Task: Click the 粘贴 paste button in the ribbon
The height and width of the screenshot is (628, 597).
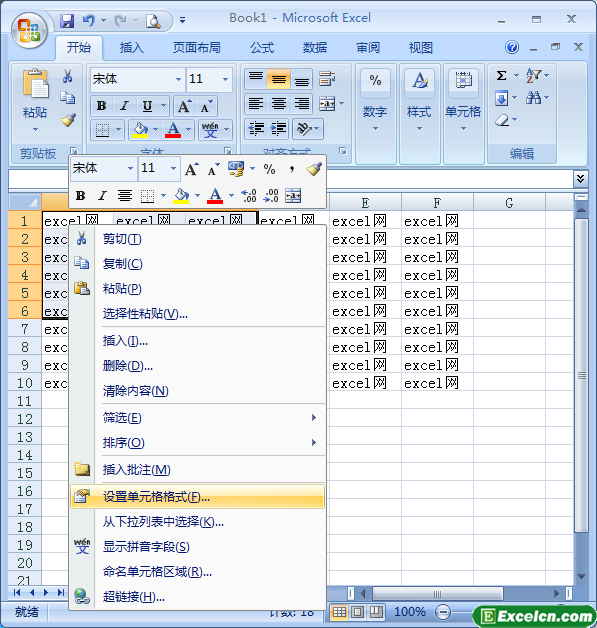Action: 35,101
